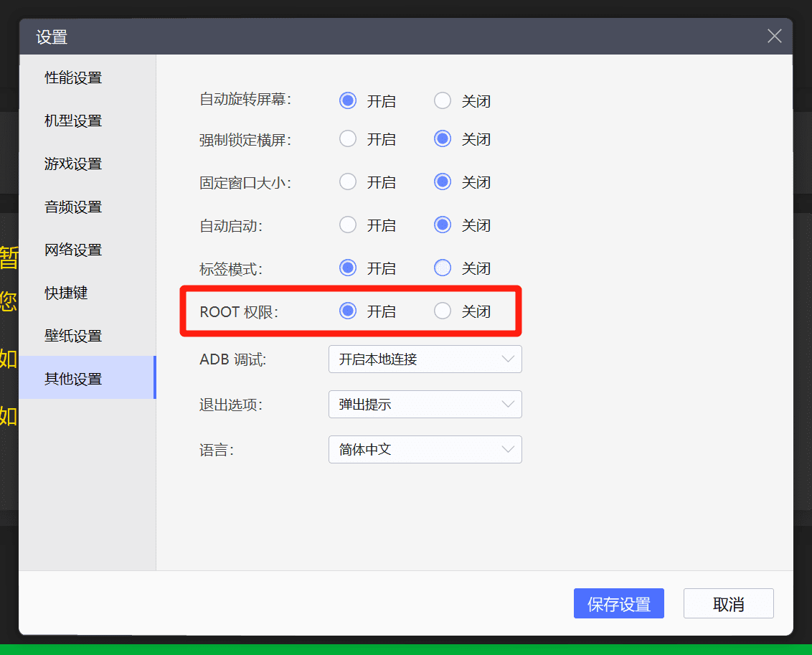812x655 pixels.
Task: Open the 快捷键 settings tab
Action: (x=66, y=293)
